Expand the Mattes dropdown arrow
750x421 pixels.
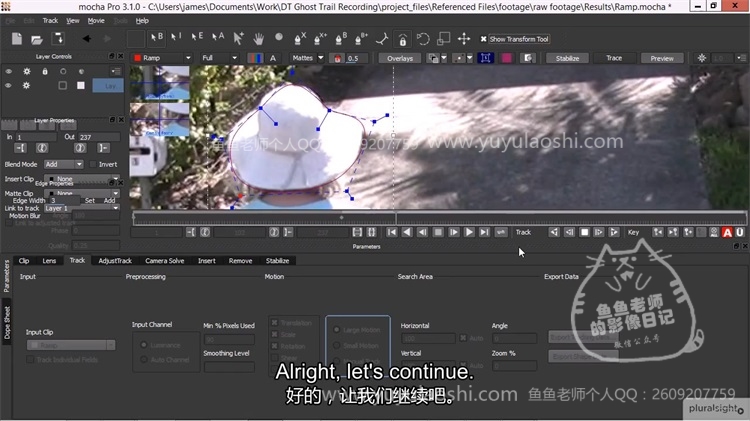click(x=320, y=58)
